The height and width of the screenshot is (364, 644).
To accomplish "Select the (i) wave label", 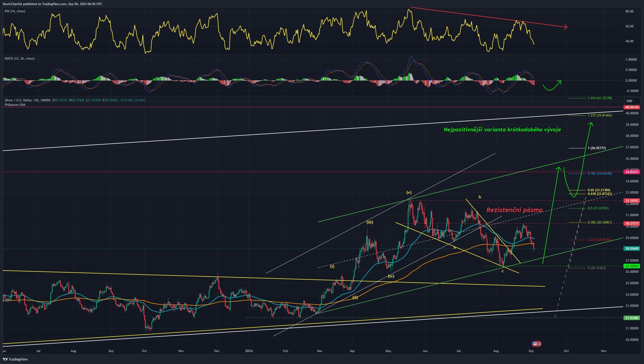I will pos(332,266).
